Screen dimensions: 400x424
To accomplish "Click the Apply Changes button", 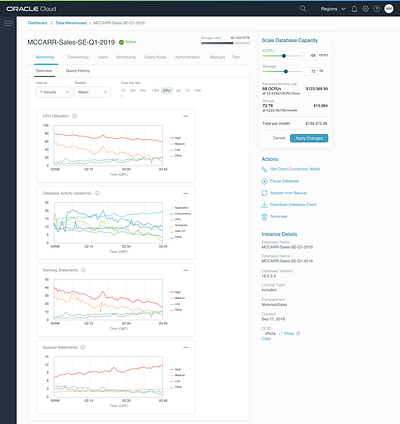I will tap(309, 138).
